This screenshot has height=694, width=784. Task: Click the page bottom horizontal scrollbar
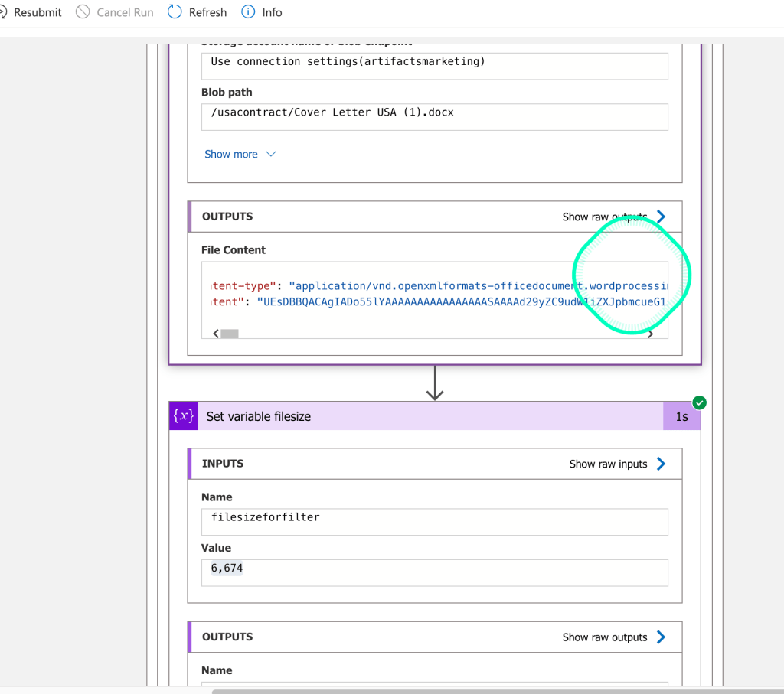(x=498, y=692)
